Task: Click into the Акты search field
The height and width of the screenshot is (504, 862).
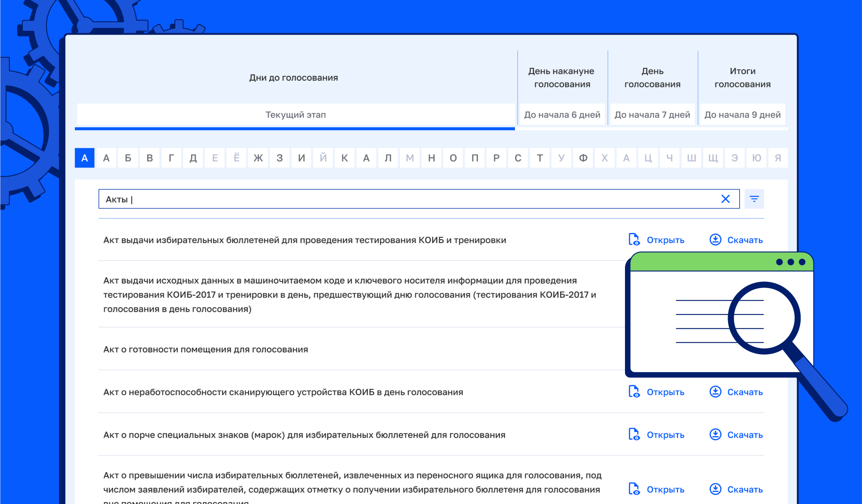Action: click(386, 199)
